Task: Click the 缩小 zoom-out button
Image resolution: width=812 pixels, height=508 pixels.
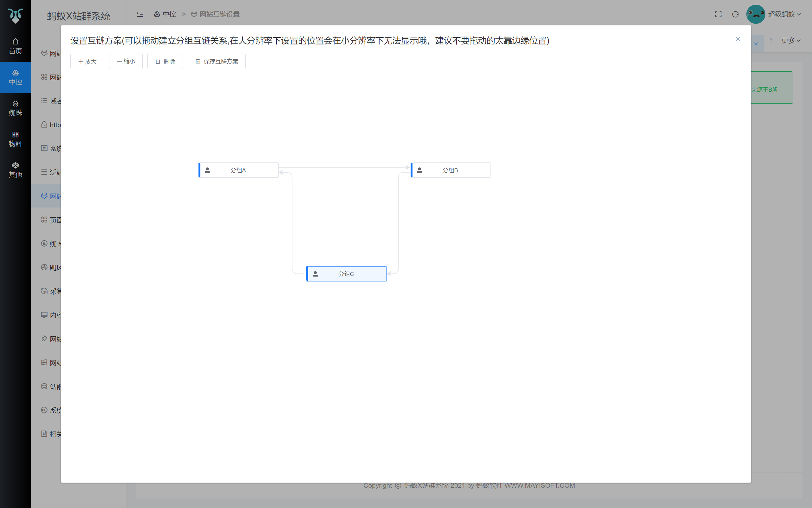Action: point(126,61)
